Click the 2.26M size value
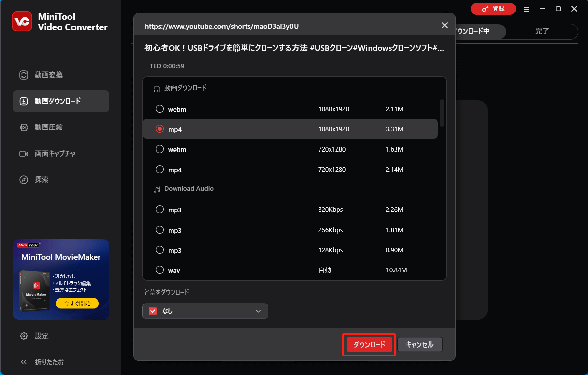 (395, 209)
